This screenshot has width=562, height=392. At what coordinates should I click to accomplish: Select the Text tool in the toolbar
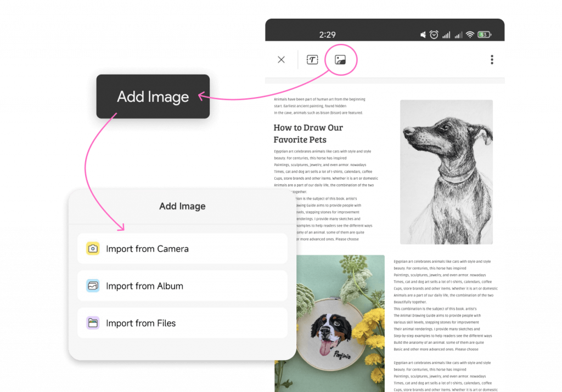[x=312, y=59]
